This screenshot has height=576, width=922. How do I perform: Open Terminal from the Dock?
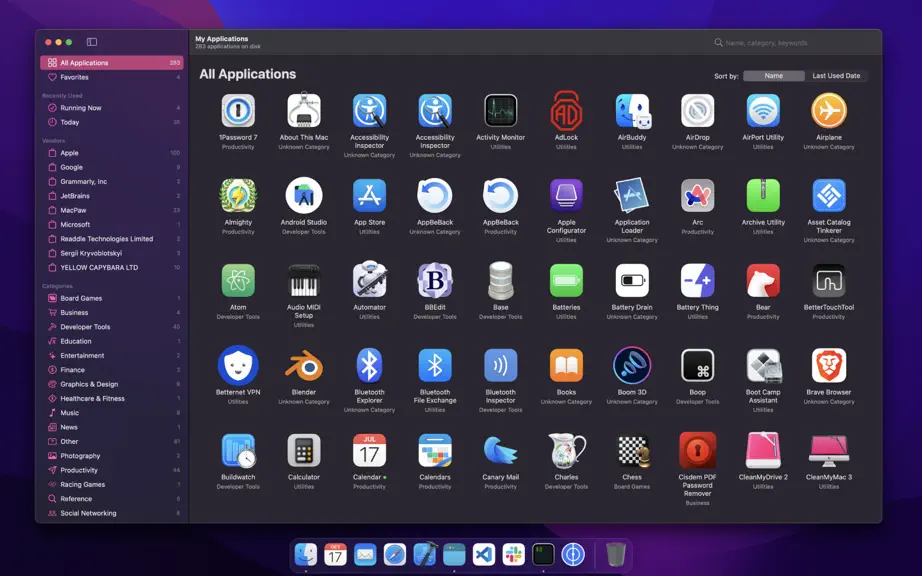tap(543, 554)
